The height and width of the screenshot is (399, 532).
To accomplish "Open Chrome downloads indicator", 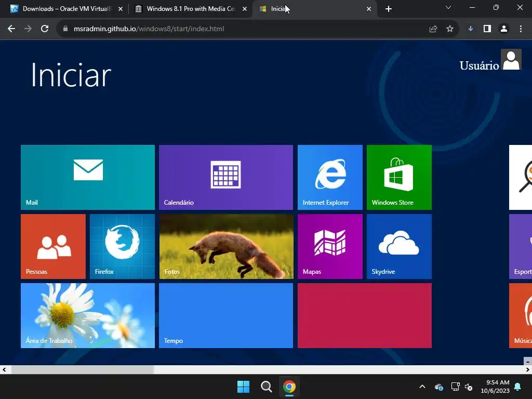I will point(471,29).
